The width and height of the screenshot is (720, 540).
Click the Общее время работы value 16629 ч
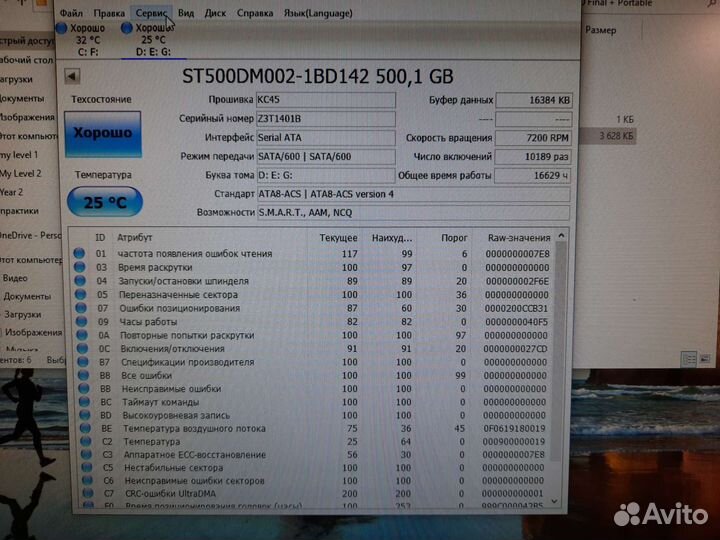[533, 175]
